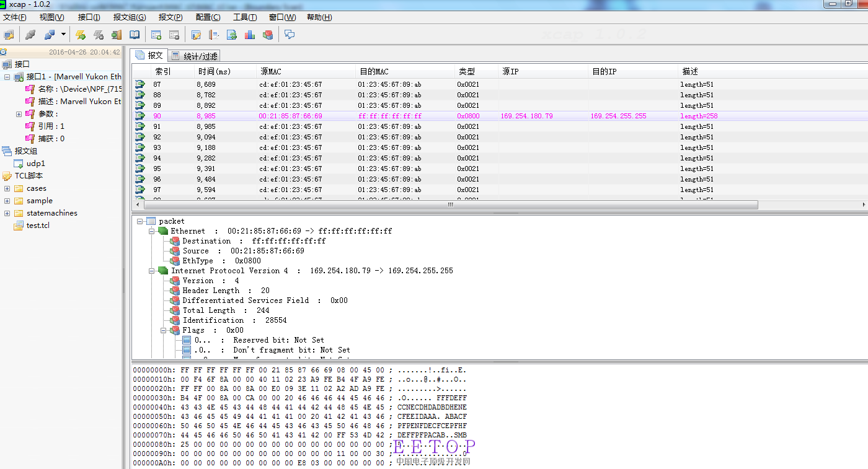Viewport: 868px width, 469px height.
Task: Expand the 参数 tree node
Action: coord(19,114)
